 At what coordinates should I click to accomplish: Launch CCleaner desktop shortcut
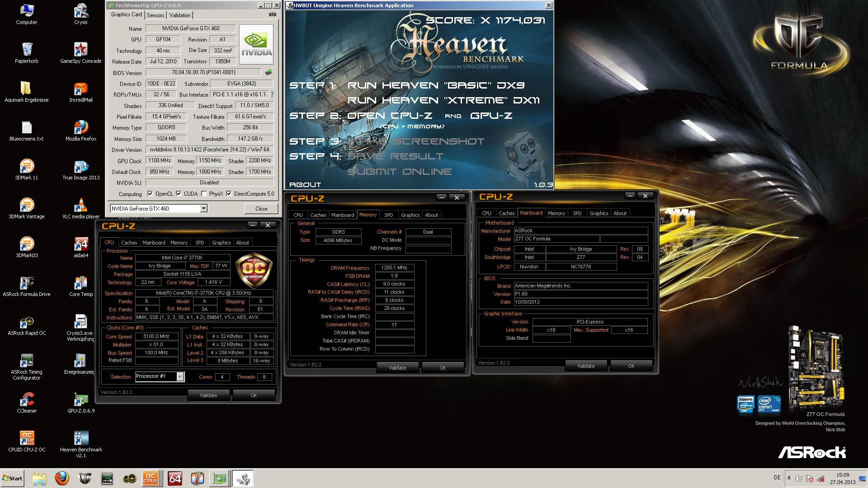(27, 403)
